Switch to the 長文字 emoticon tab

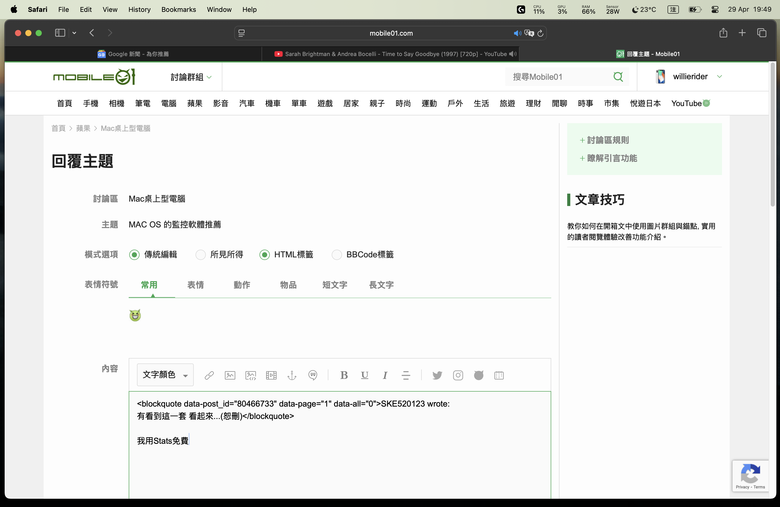(x=381, y=285)
